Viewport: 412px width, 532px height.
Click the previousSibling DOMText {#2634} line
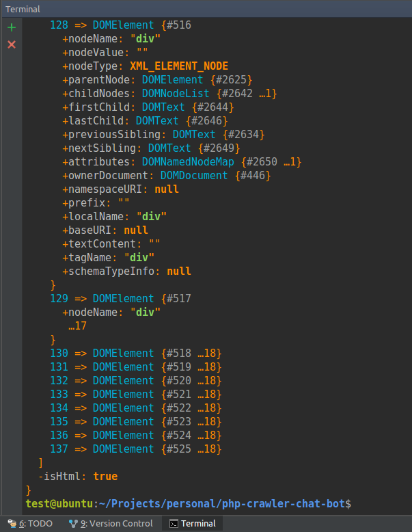(163, 134)
